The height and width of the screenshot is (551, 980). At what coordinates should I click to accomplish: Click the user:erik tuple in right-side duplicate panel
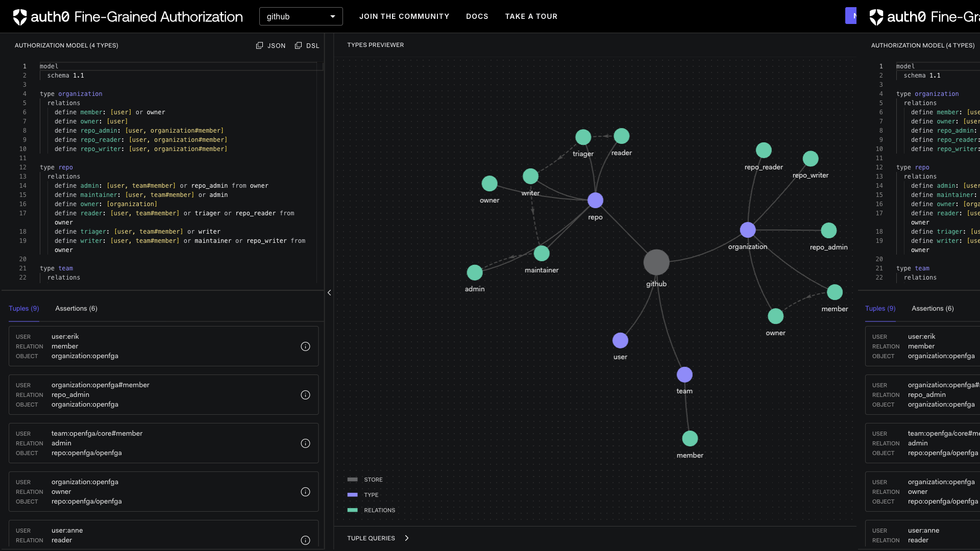(x=922, y=346)
